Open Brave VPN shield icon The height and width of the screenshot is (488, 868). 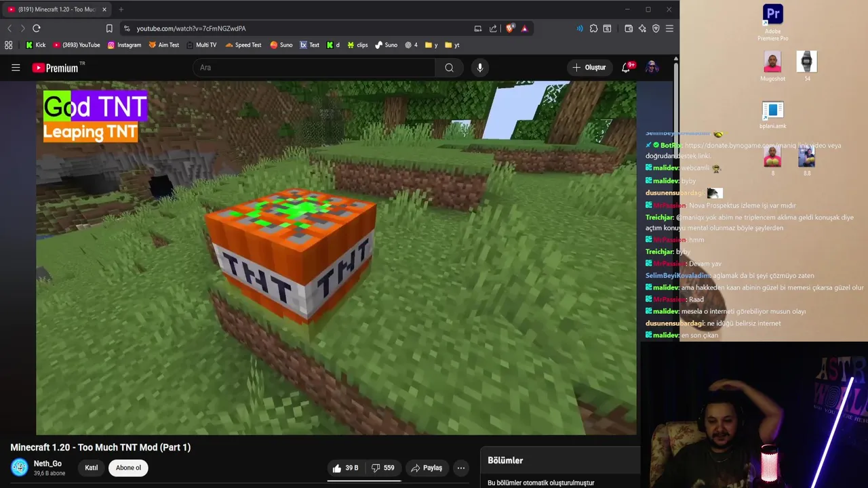coord(656,28)
